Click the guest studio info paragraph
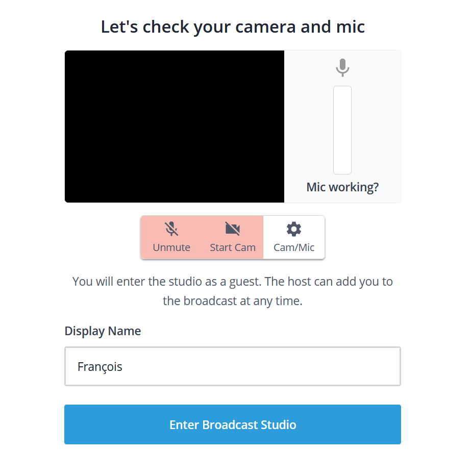This screenshot has width=472, height=476. [233, 291]
